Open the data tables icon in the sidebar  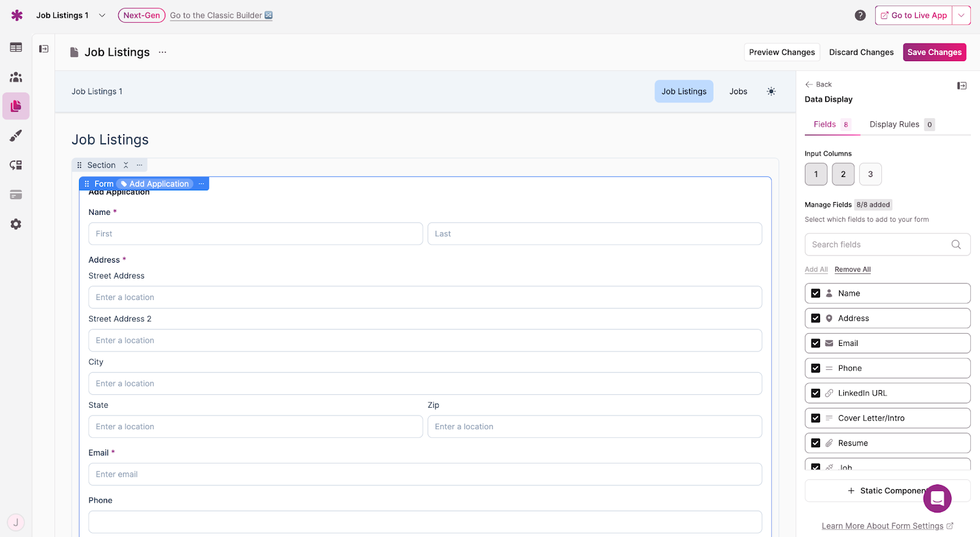16,48
